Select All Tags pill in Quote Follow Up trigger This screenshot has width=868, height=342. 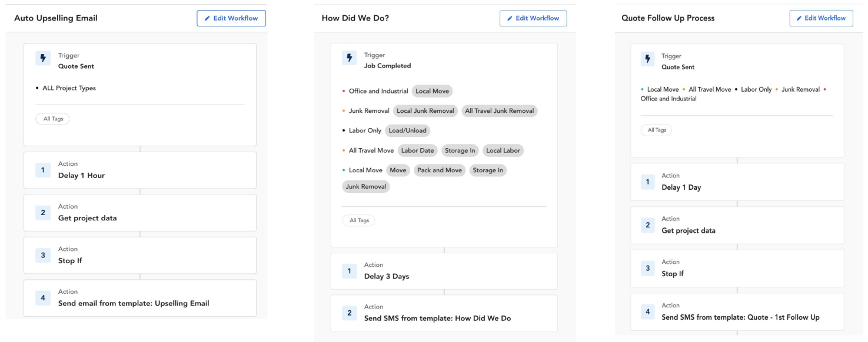656,130
